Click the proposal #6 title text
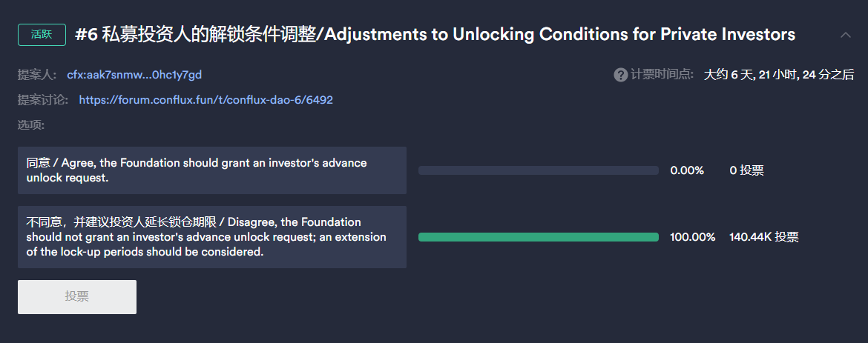The height and width of the screenshot is (343, 868). (435, 34)
